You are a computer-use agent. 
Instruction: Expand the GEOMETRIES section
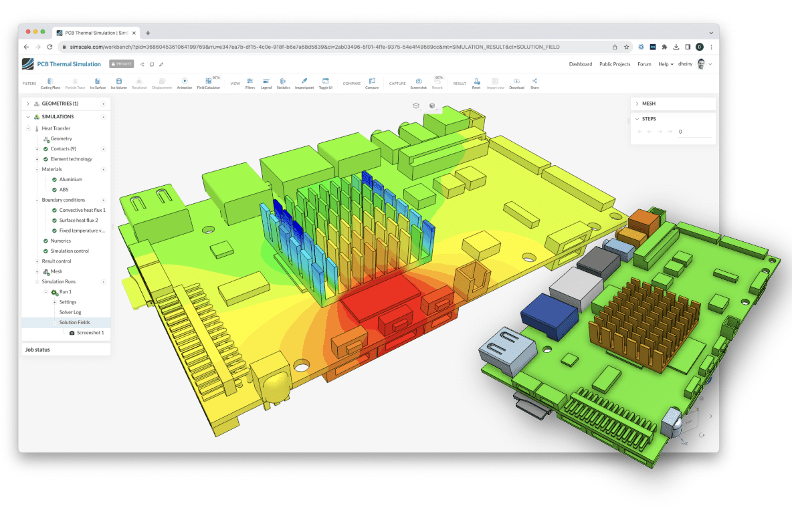click(28, 104)
